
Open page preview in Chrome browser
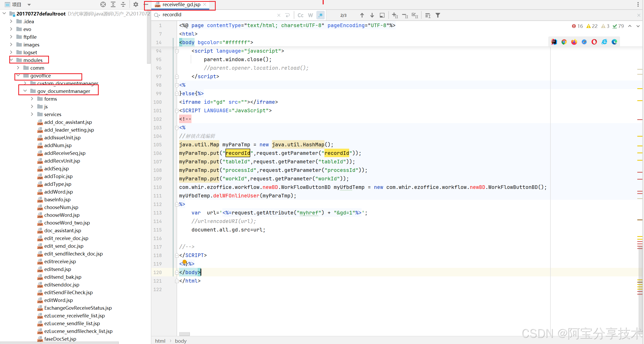[564, 42]
